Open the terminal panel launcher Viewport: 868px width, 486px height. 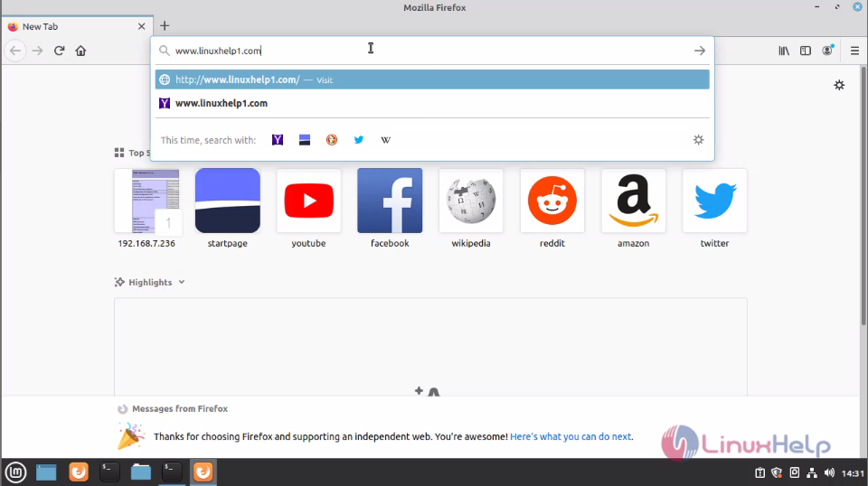tap(109, 472)
